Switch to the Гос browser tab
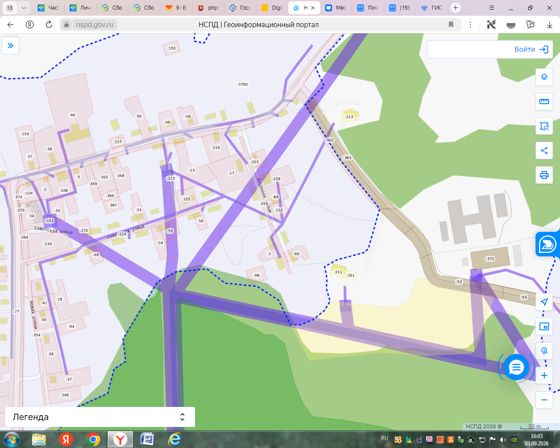 pos(240,8)
